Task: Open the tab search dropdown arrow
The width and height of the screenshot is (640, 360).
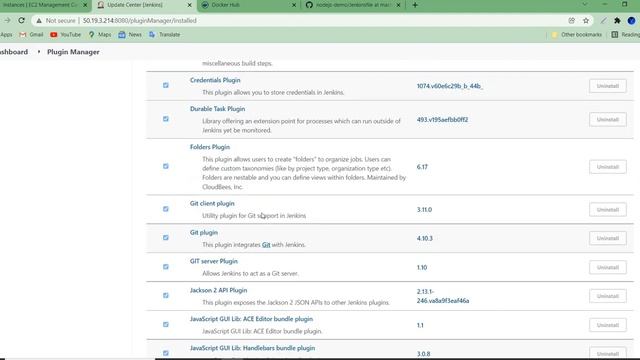Action: coord(585,4)
